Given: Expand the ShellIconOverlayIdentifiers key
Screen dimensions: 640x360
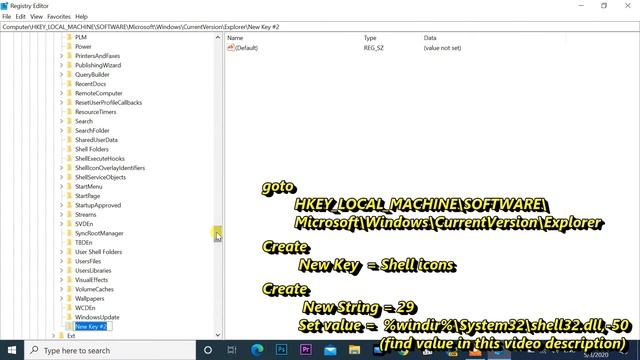Looking at the screenshot, I should click(x=62, y=168).
